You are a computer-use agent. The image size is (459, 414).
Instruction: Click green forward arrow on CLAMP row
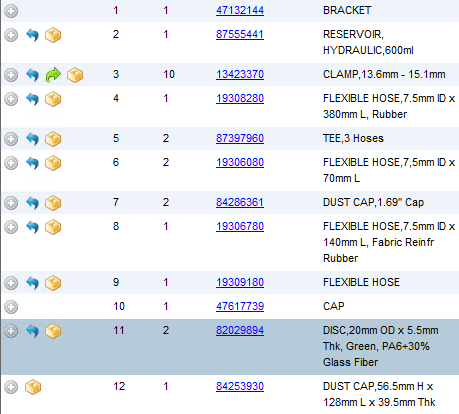[x=53, y=75]
